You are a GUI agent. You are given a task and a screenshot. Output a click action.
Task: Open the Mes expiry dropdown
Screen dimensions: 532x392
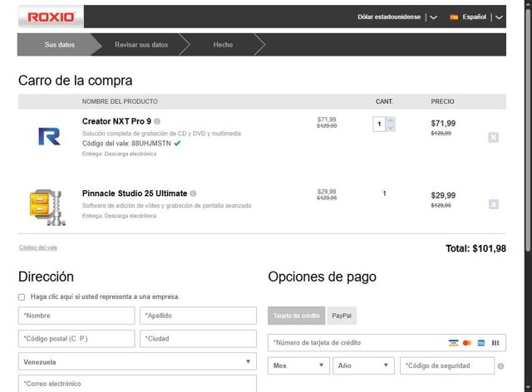[298, 365]
